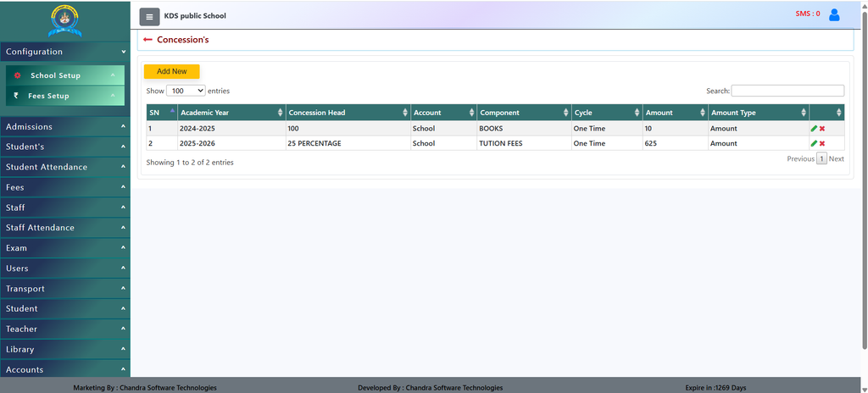Image resolution: width=868 pixels, height=393 pixels.
Task: Click the Add New button
Action: coord(171,71)
